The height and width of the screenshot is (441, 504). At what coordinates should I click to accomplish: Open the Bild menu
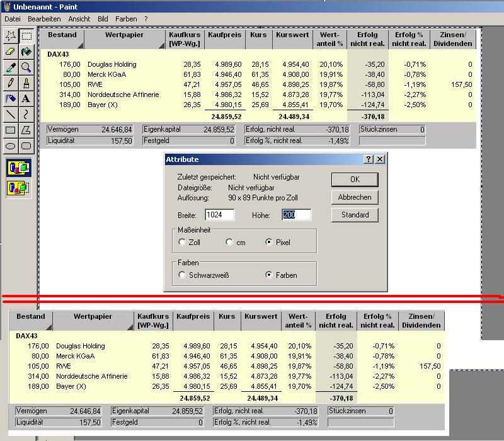coord(103,19)
